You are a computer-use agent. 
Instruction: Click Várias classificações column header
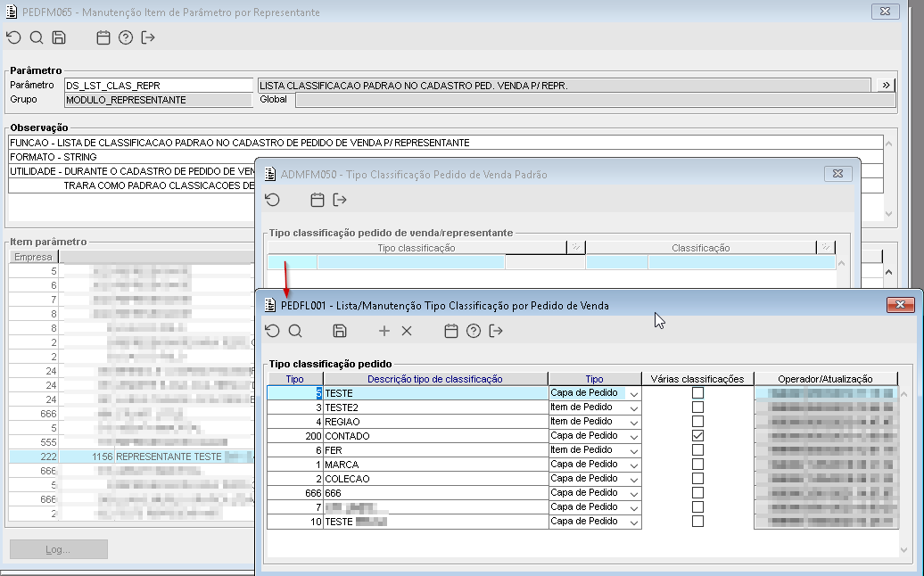click(697, 379)
